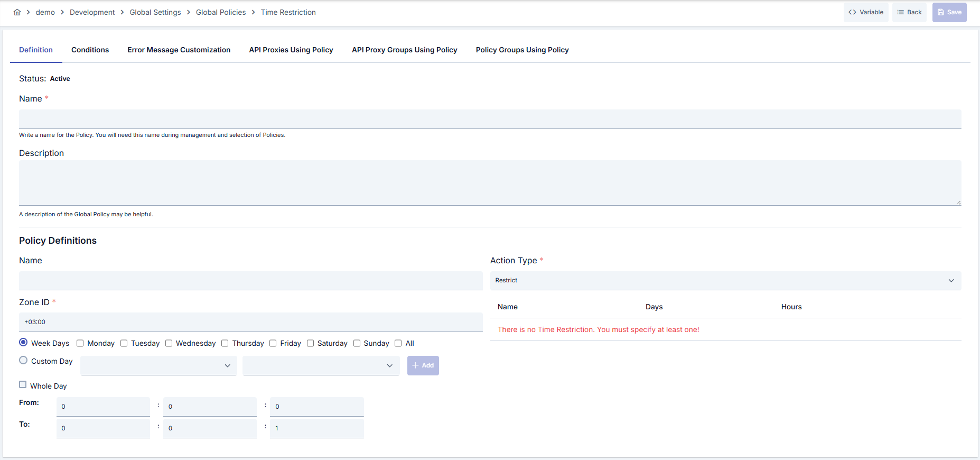Click the Back list icon
This screenshot has height=460, width=980.
[900, 12]
